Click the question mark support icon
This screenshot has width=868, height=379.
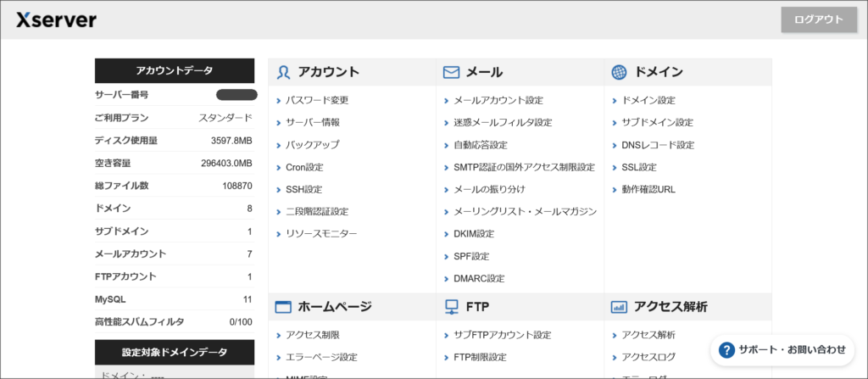pyautogui.click(x=726, y=349)
